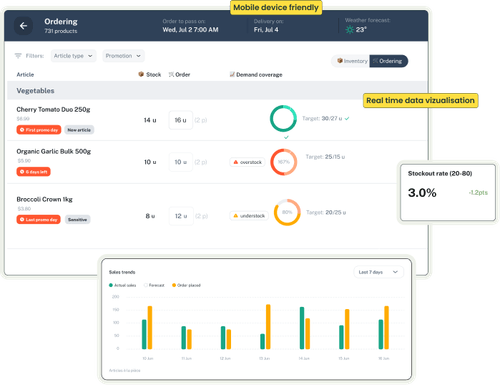Click the First promo day tag

click(x=39, y=130)
